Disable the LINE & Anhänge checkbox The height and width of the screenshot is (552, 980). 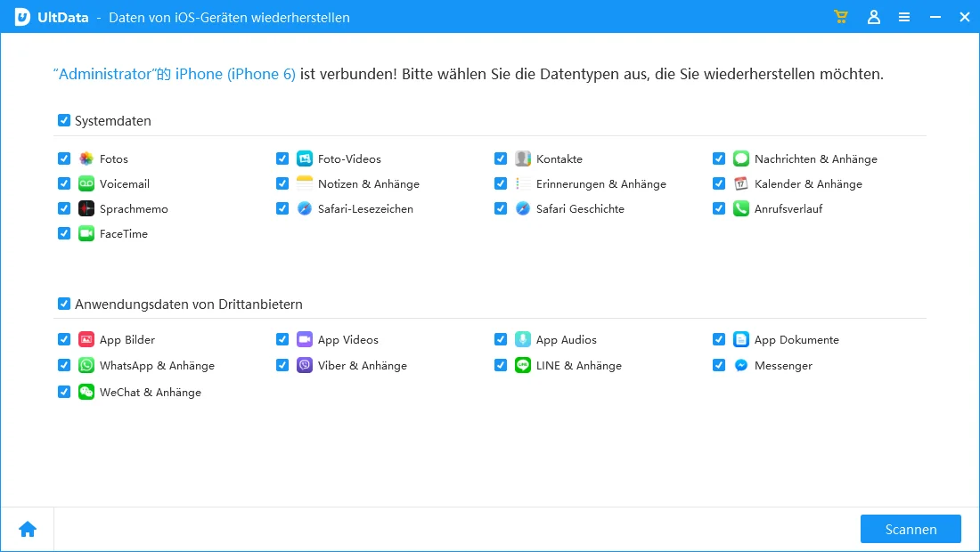click(x=501, y=365)
